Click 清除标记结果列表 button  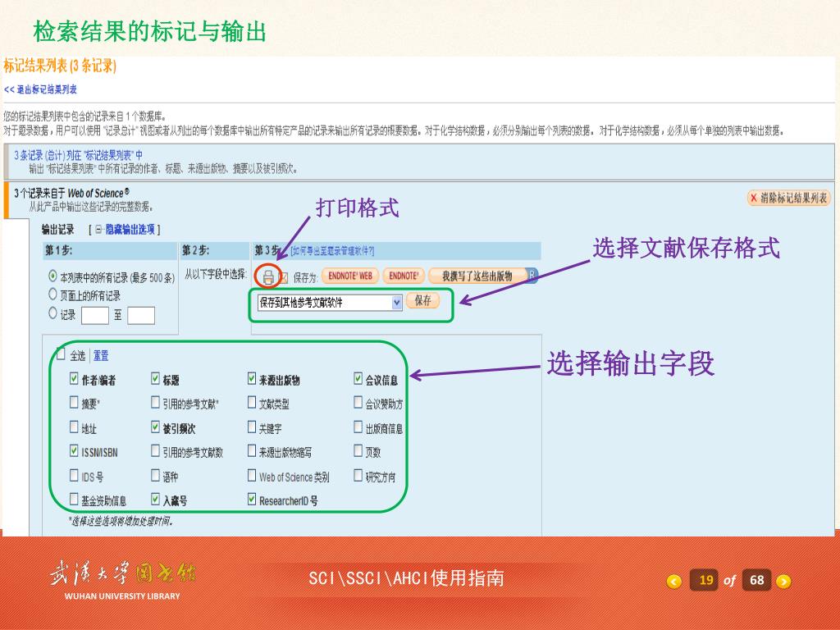tap(788, 199)
